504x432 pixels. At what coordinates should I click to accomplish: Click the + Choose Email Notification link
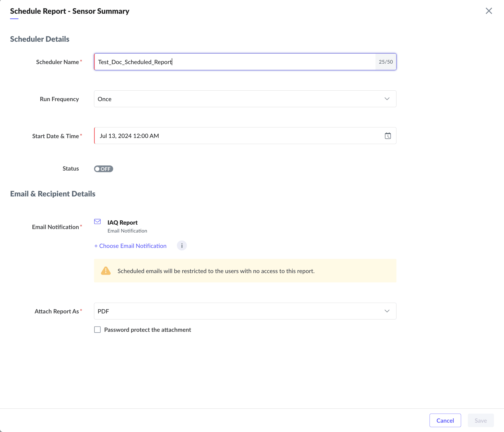[130, 246]
